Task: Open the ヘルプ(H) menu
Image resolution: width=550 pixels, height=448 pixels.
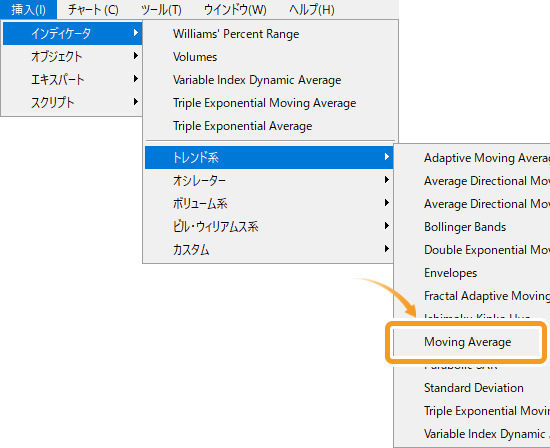Action: [311, 9]
